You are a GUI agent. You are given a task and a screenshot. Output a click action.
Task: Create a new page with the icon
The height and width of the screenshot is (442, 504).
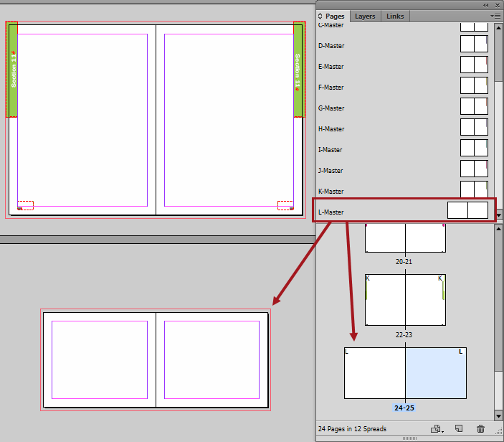click(459, 428)
